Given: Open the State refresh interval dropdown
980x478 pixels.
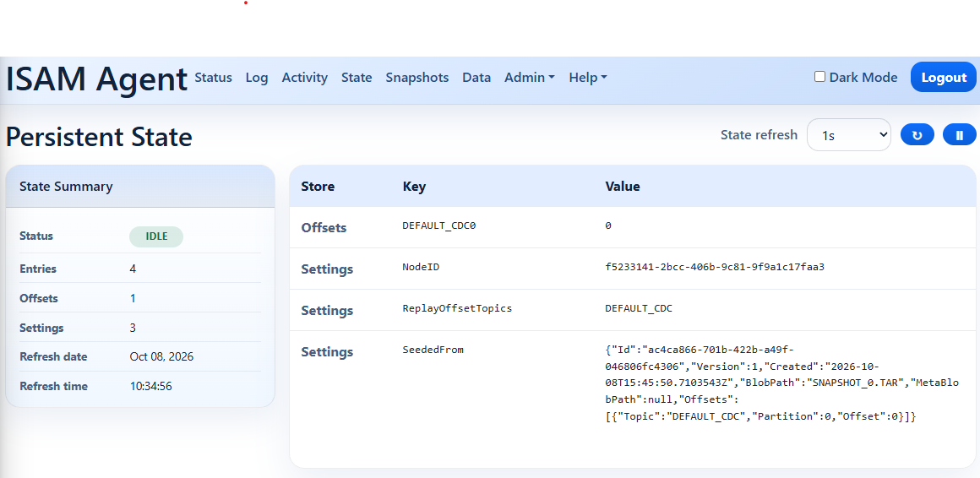Looking at the screenshot, I should pyautogui.click(x=849, y=134).
